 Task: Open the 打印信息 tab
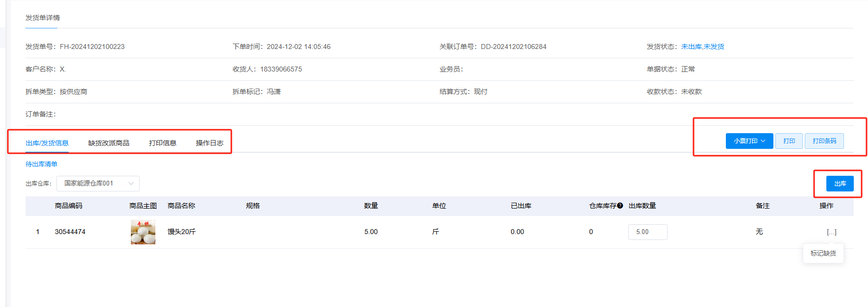(x=162, y=143)
